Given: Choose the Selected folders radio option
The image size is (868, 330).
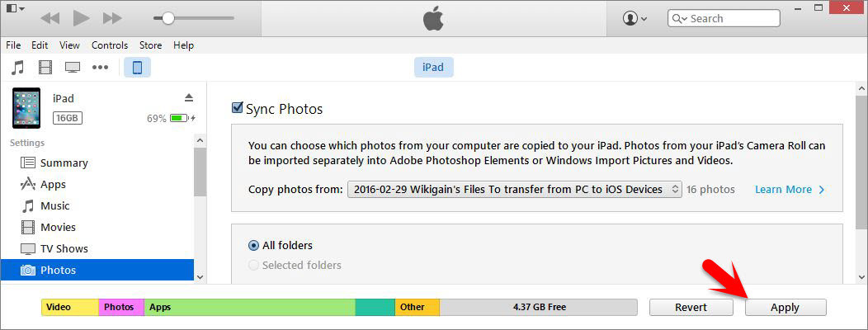Looking at the screenshot, I should [x=253, y=265].
